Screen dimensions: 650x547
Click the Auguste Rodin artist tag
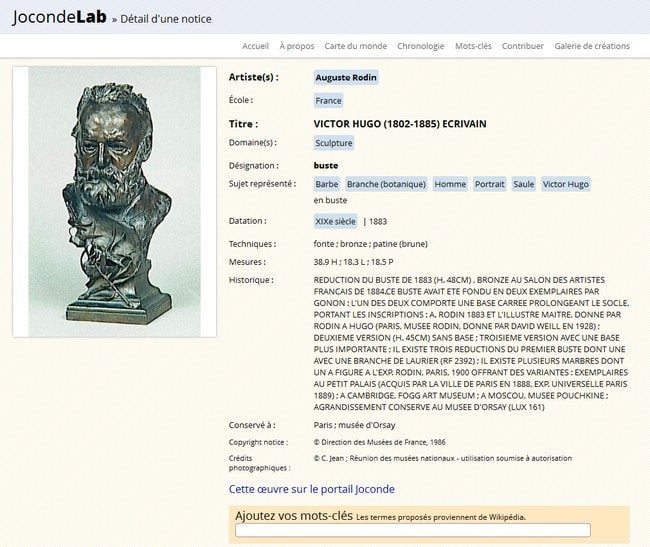(346, 77)
